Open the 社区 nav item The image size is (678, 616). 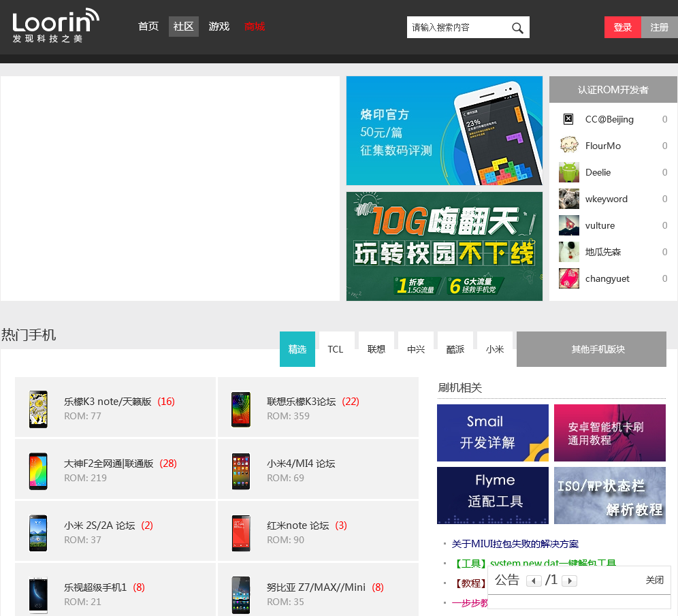click(x=184, y=27)
